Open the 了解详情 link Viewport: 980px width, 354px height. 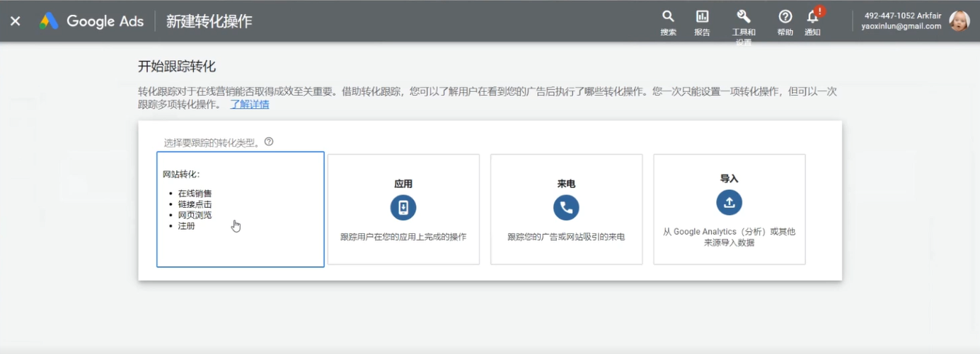point(249,105)
